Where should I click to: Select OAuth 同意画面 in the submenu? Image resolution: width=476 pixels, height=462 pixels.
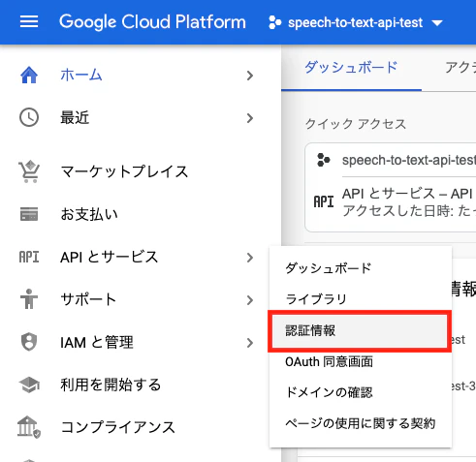point(360,361)
